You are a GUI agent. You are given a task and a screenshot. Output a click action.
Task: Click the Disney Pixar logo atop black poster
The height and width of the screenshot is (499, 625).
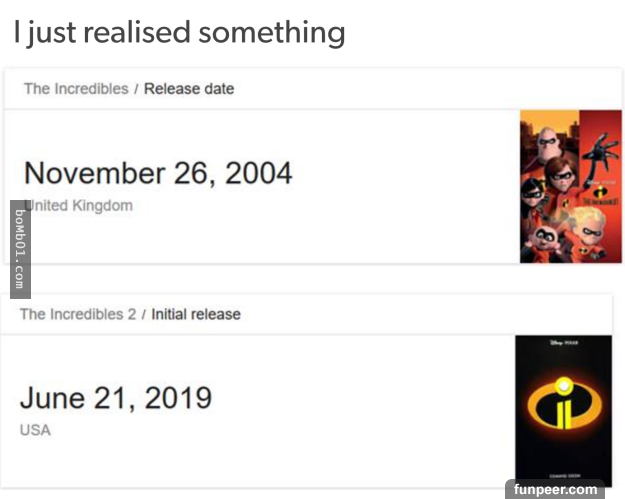pyautogui.click(x=563, y=343)
